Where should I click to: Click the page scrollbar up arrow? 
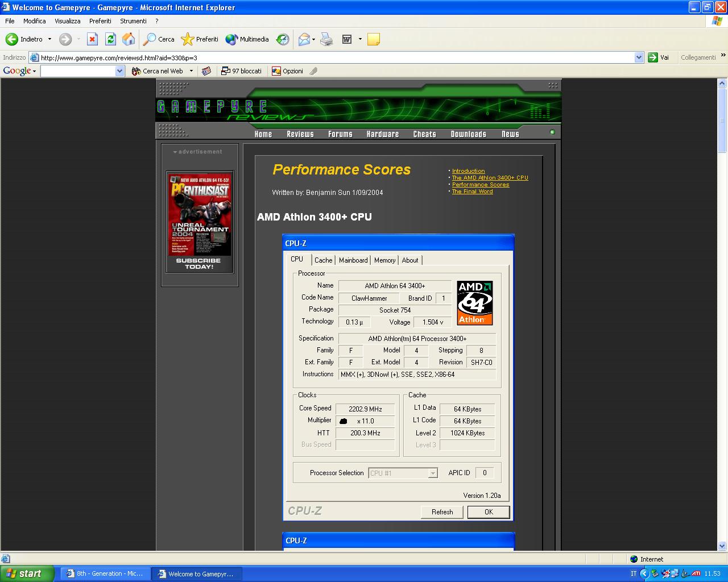(x=722, y=84)
